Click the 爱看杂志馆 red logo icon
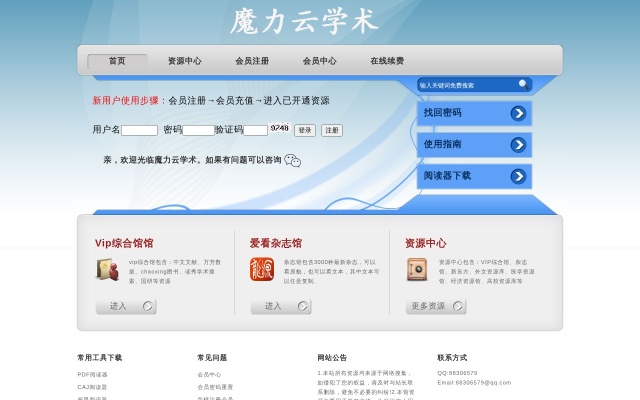Image resolution: width=640 pixels, height=400 pixels. 261,269
